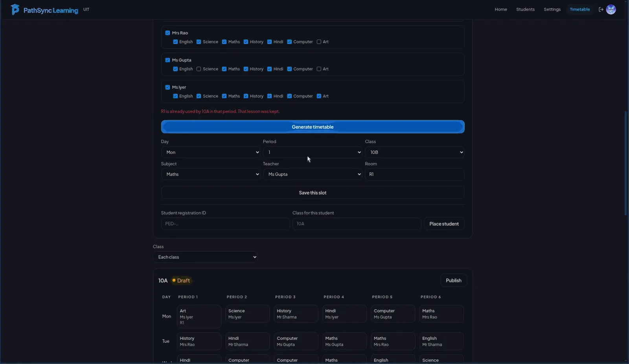Uncheck Hindi for Mrs Rao
629x364 pixels.
point(269,42)
